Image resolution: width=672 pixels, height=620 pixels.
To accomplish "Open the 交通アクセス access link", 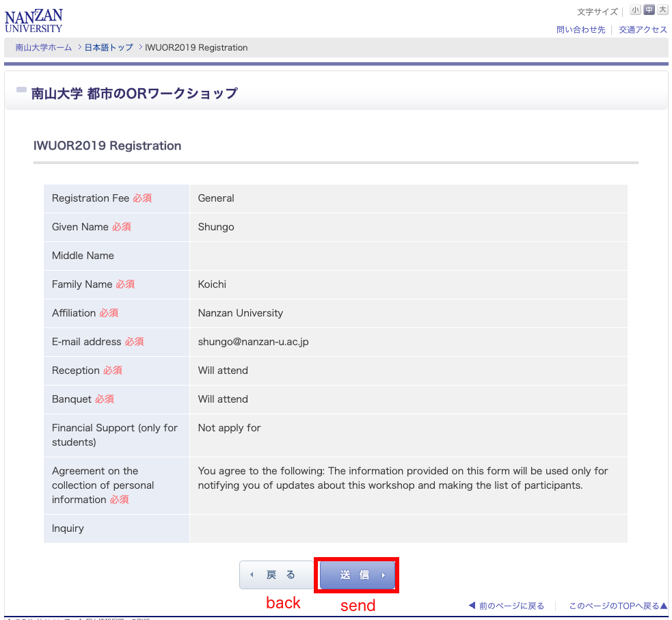I will click(x=643, y=29).
